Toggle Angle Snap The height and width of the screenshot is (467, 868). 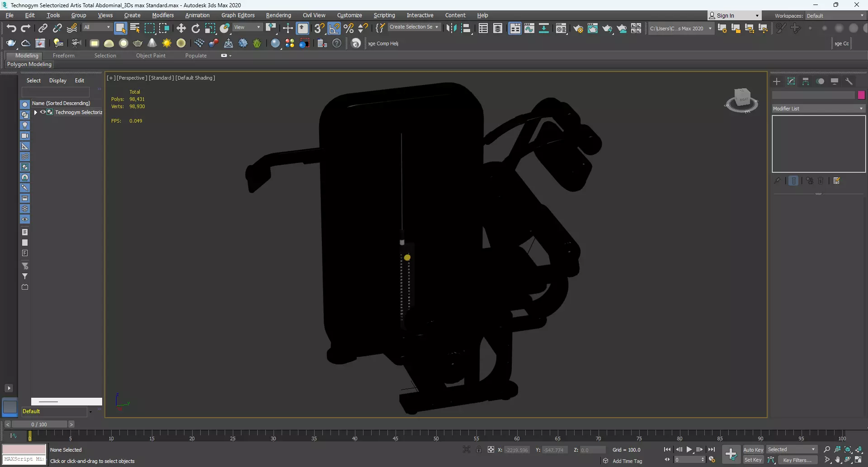pyautogui.click(x=334, y=28)
